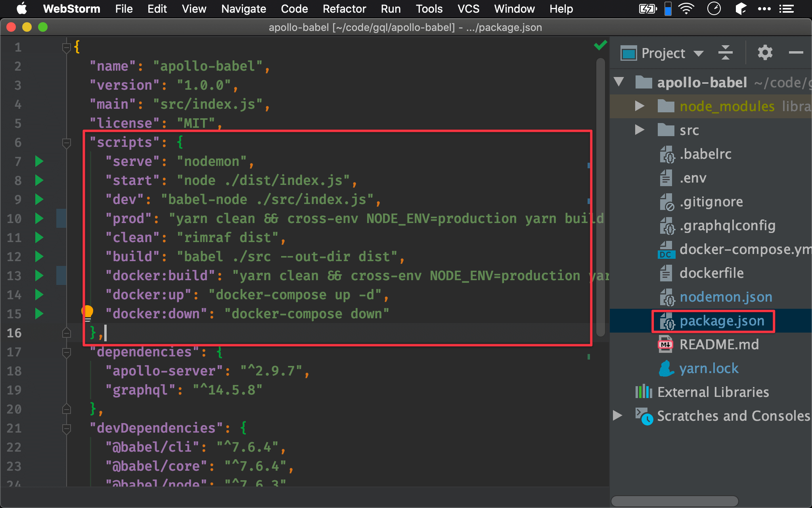Click the editor vertical scrollbar
Image resolution: width=812 pixels, height=508 pixels.
pos(601,197)
